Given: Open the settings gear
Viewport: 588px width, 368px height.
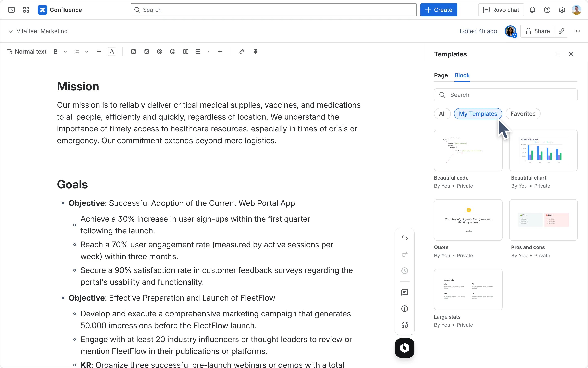Looking at the screenshot, I should point(561,10).
